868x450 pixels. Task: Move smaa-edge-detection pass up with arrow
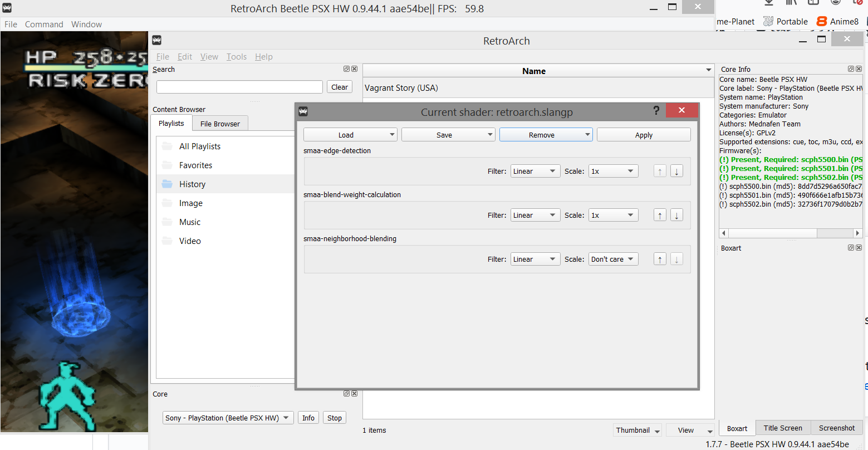point(660,171)
